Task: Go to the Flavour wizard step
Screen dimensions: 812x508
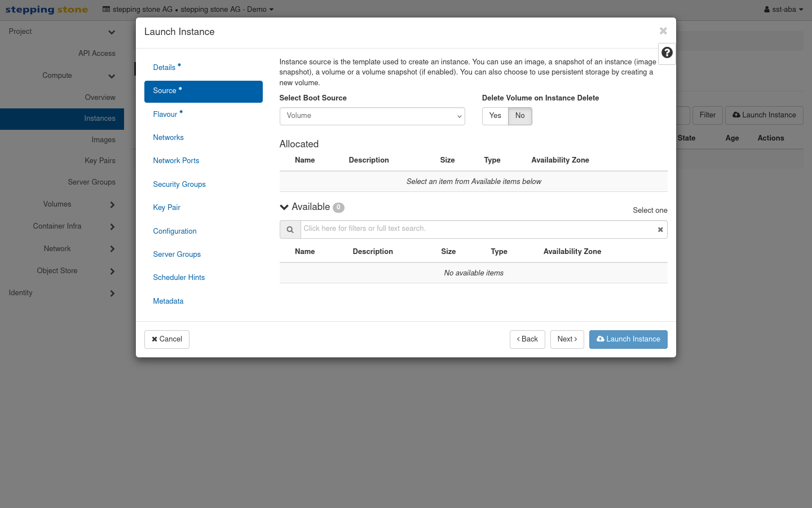Action: click(204, 115)
